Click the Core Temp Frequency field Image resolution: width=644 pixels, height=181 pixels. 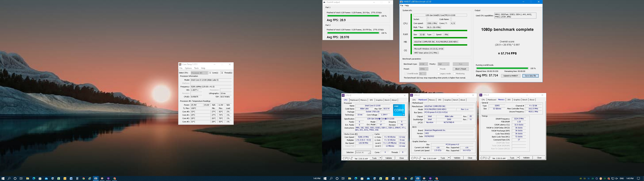click(x=211, y=87)
